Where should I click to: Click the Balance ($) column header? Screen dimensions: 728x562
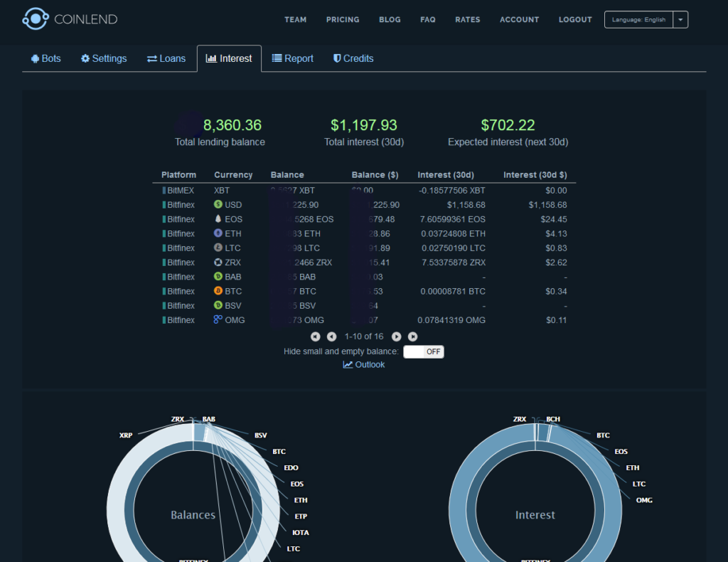click(x=375, y=174)
